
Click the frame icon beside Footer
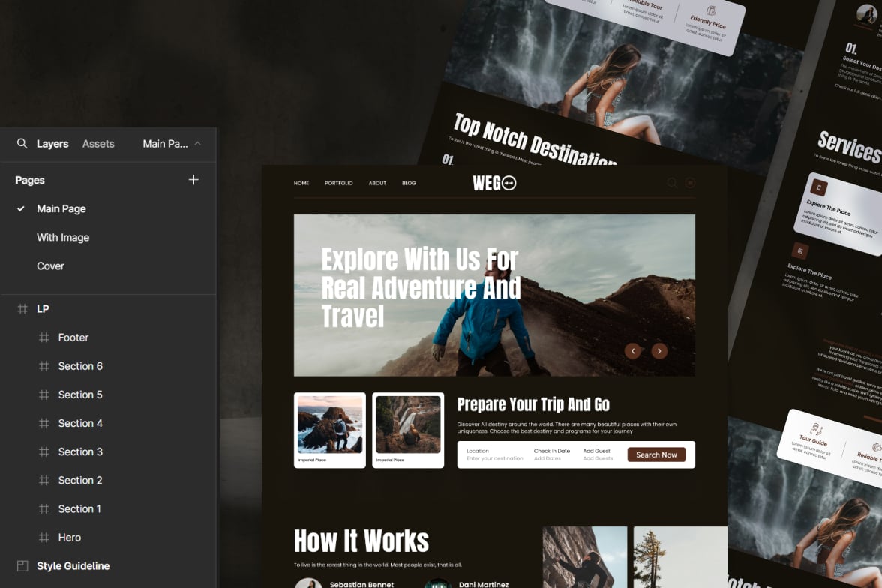43,337
